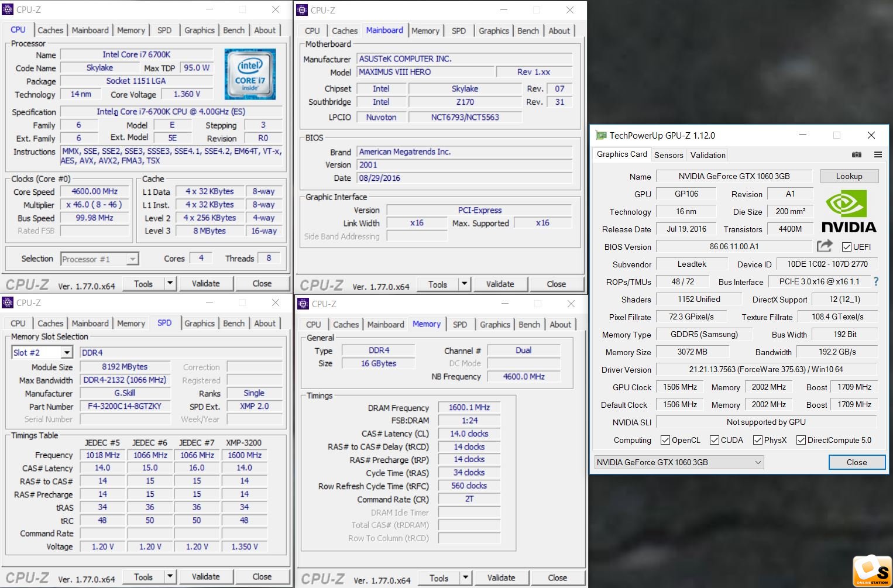Click the Module Size value '8192 MBytes'
This screenshot has height=588, width=893.
pos(125,367)
